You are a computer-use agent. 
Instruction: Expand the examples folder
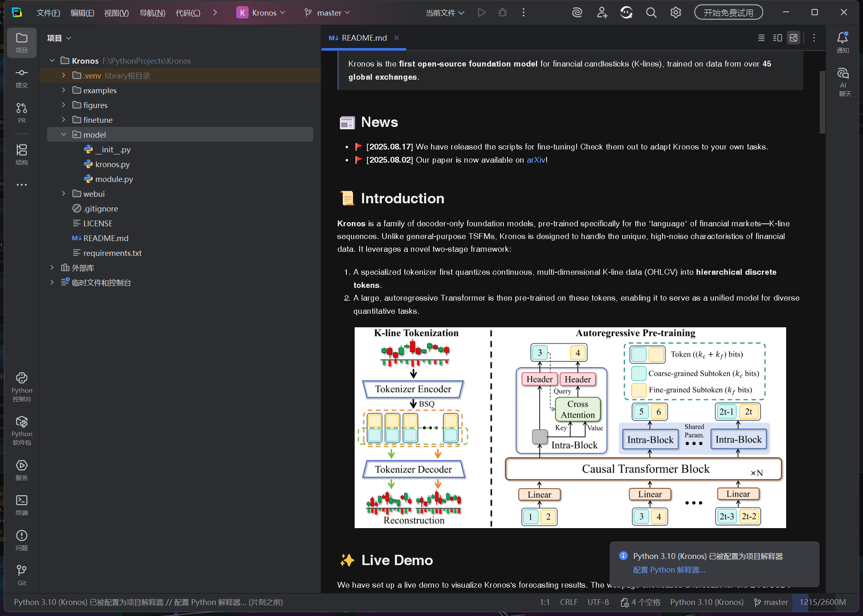pyautogui.click(x=63, y=90)
